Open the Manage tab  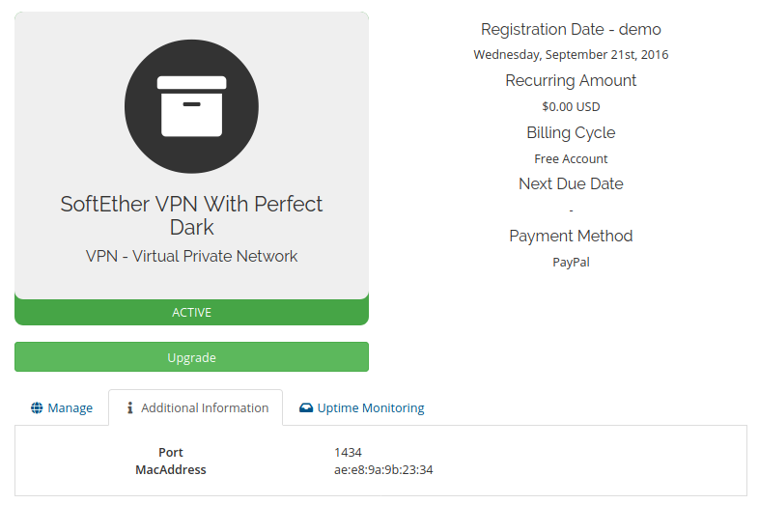(62, 408)
